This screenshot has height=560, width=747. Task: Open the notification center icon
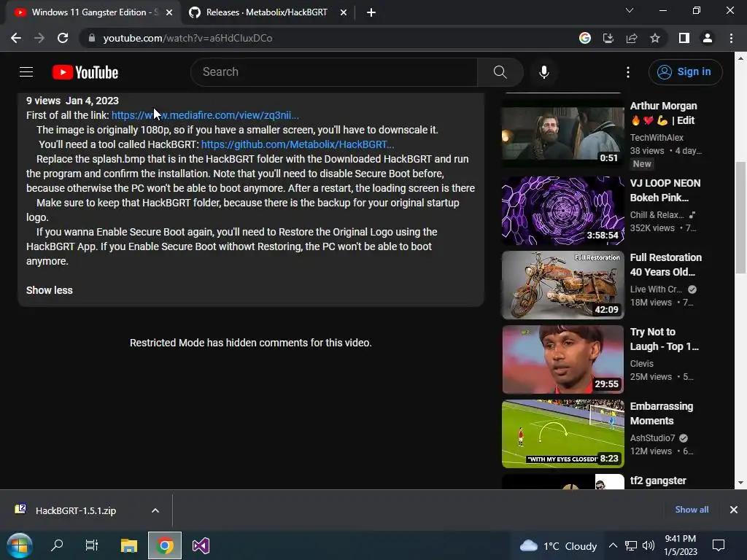(x=719, y=545)
